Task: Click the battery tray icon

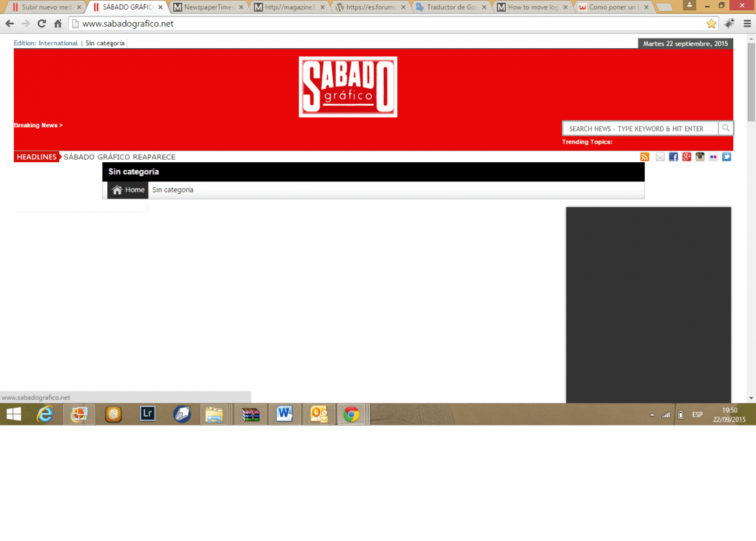Action: click(x=681, y=415)
